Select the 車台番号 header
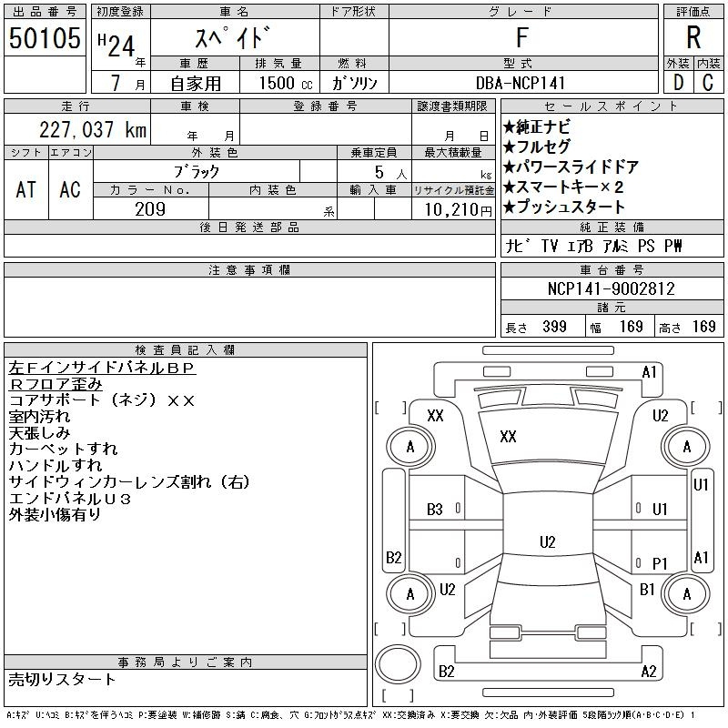The height and width of the screenshot is (728, 728). tap(612, 269)
